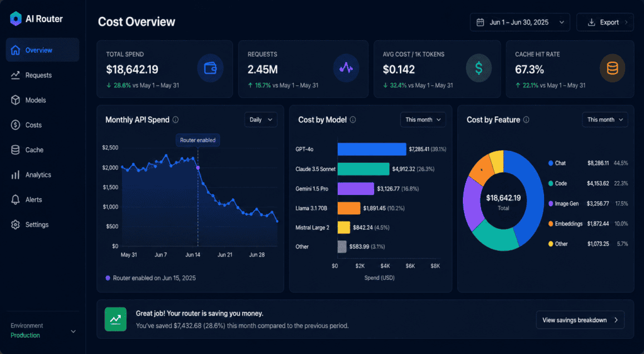Viewport: 644px width, 354px height.
Task: Click the info icon beside Cost by Feature
Action: pyautogui.click(x=526, y=119)
